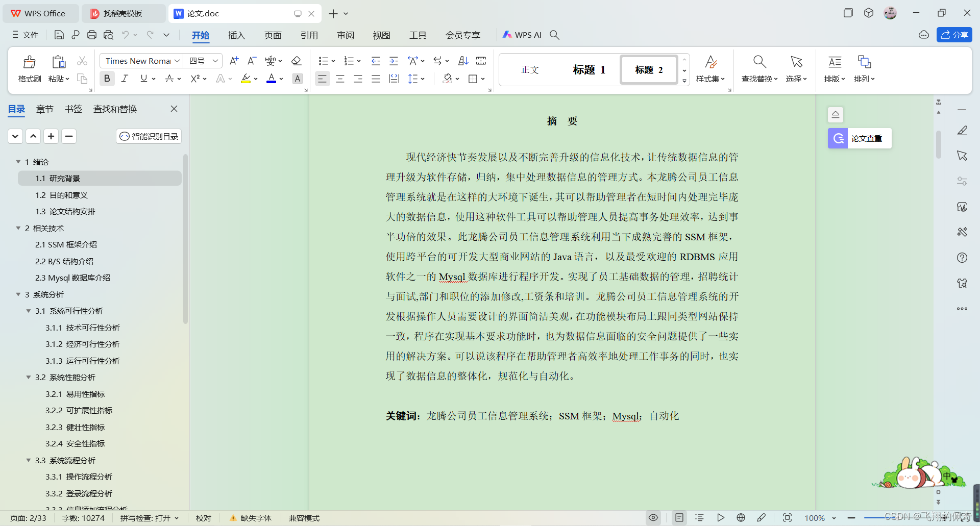980x526 pixels.
Task: Click the Cut scissors icon
Action: pos(82,61)
